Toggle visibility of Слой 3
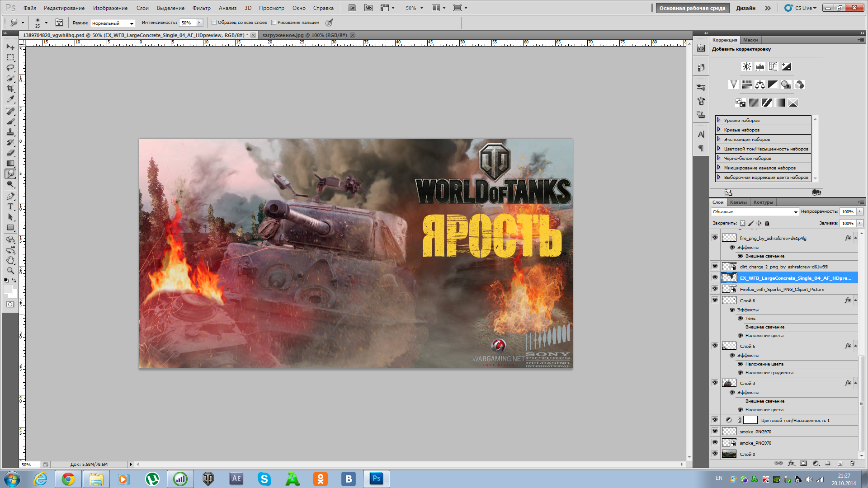The height and width of the screenshot is (488, 868). click(x=715, y=383)
